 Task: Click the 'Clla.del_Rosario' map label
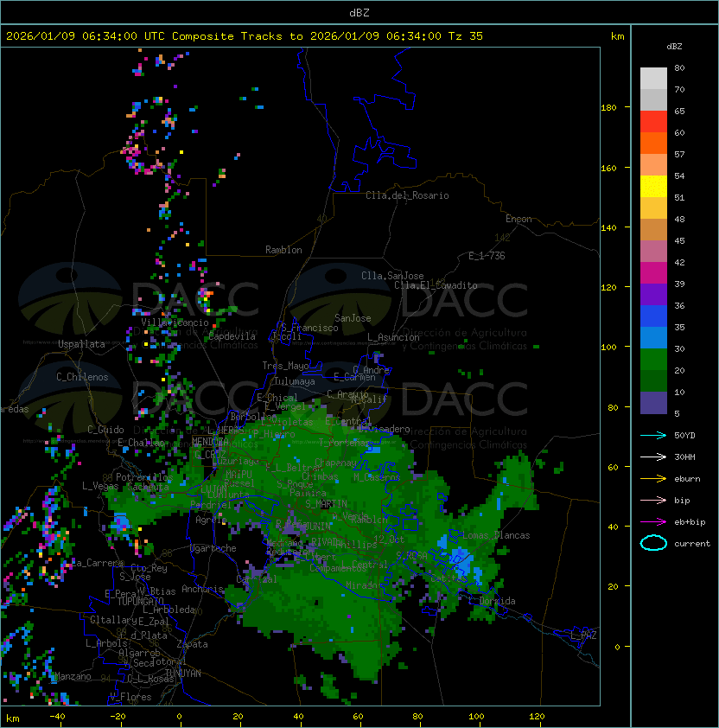(x=407, y=195)
